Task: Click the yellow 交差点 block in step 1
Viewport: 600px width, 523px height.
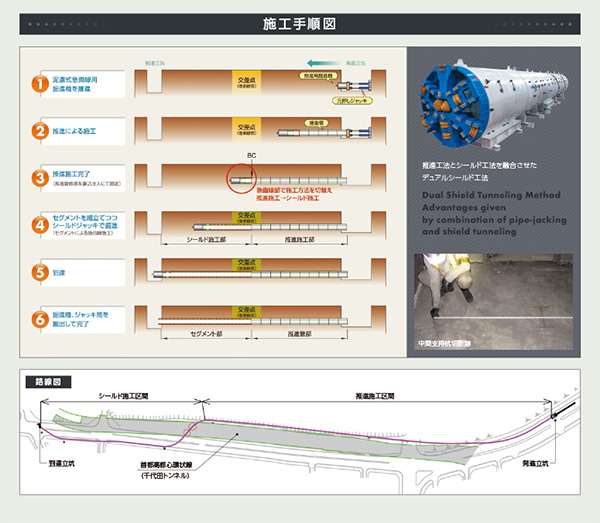Action: tap(247, 82)
